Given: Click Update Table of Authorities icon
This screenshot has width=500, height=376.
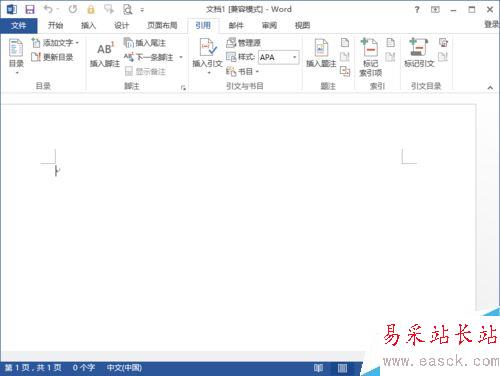Looking at the screenshot, I should [443, 57].
